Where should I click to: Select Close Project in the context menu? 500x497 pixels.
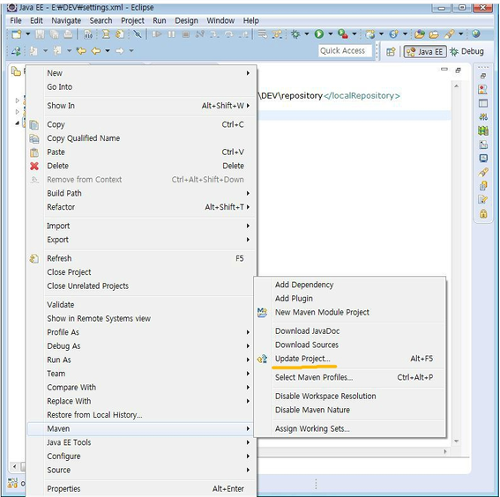tap(141, 272)
